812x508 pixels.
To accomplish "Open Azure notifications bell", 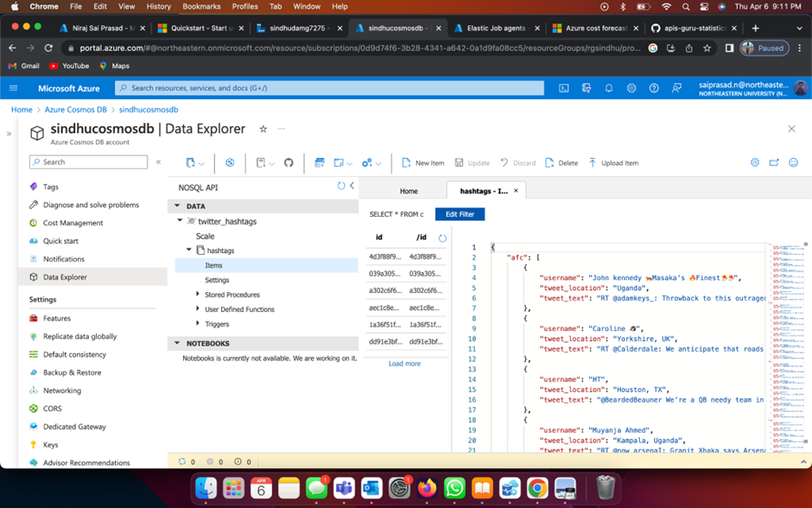I will coord(609,88).
